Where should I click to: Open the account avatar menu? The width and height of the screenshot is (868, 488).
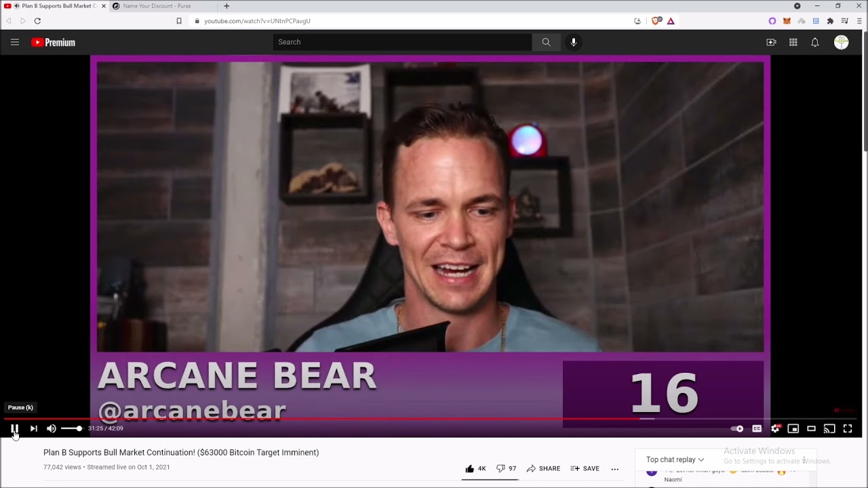pyautogui.click(x=842, y=42)
